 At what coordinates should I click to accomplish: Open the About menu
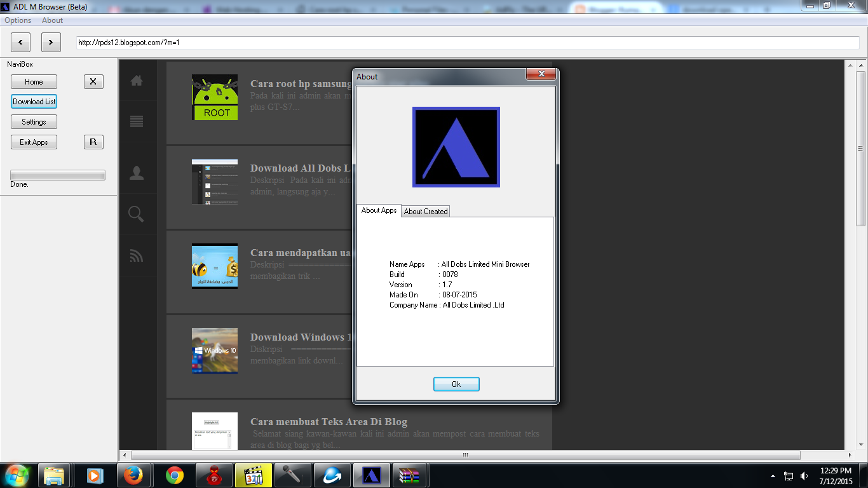(x=53, y=20)
